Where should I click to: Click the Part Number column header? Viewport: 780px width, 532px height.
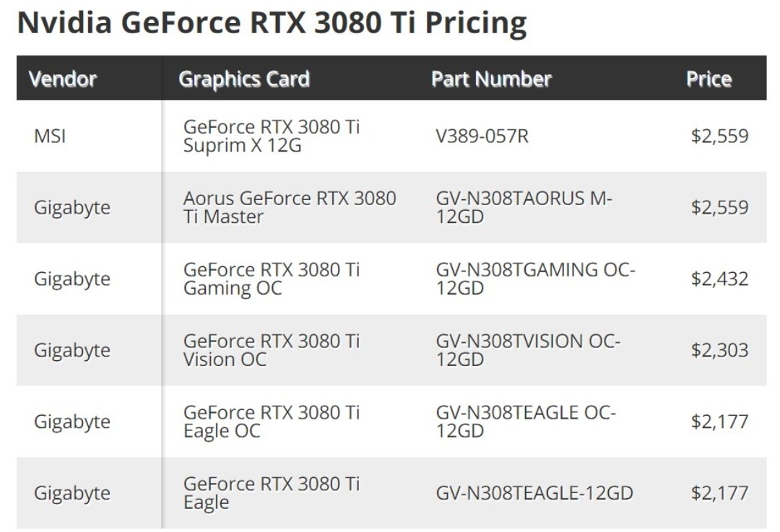(x=491, y=79)
